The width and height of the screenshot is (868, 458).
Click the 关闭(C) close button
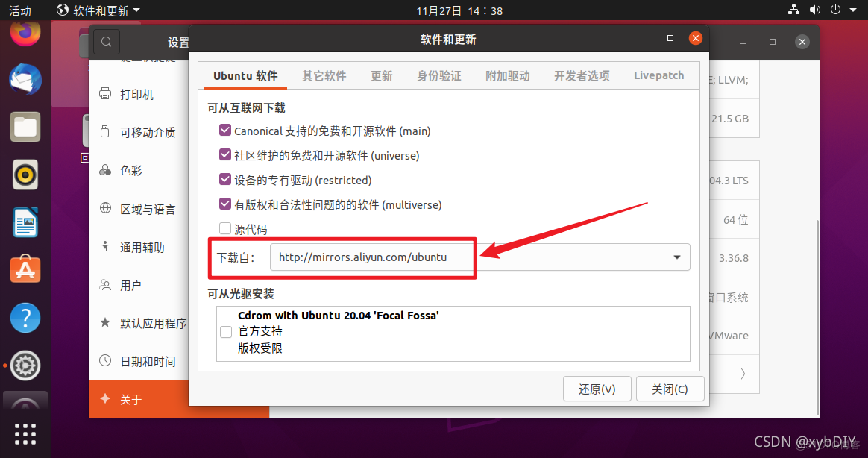coord(669,388)
